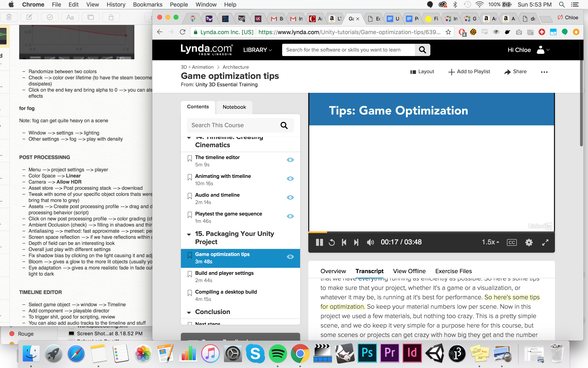Screen dimensions: 588x368
Task: Click the Layout option
Action: (422, 72)
